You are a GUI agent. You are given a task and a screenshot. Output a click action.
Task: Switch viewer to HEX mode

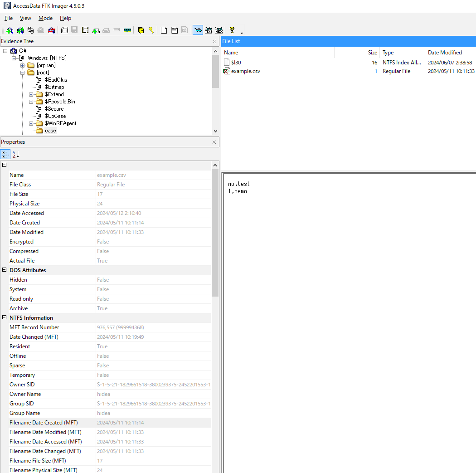point(219,30)
